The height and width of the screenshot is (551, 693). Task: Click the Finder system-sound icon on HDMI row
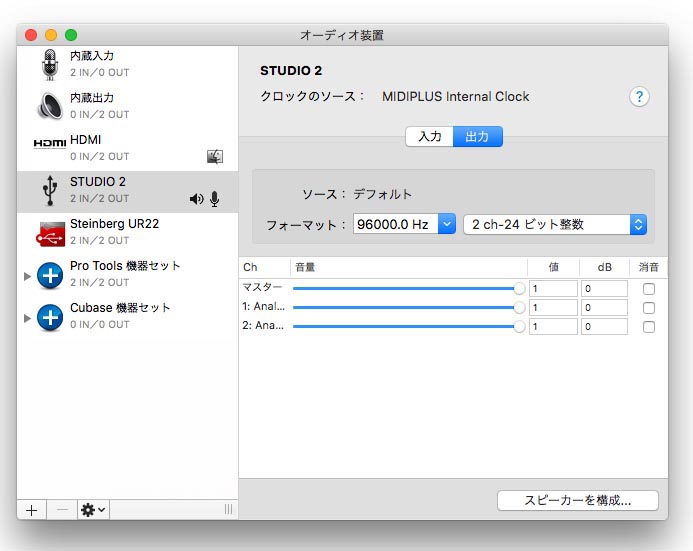pyautogui.click(x=215, y=156)
